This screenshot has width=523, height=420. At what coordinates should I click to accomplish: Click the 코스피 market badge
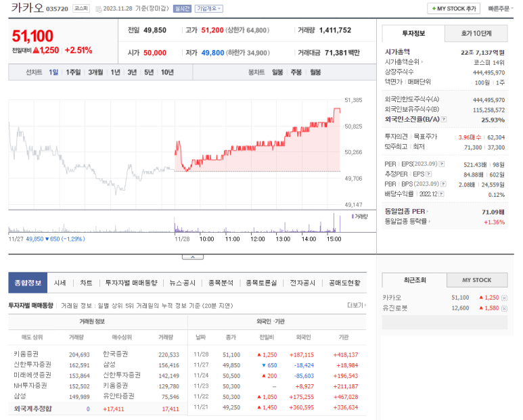click(x=81, y=8)
